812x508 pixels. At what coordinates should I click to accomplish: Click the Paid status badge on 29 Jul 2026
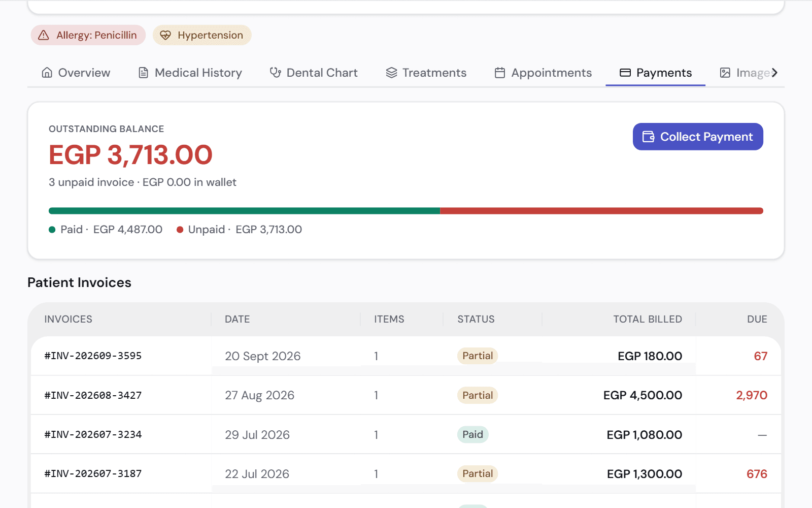point(472,434)
